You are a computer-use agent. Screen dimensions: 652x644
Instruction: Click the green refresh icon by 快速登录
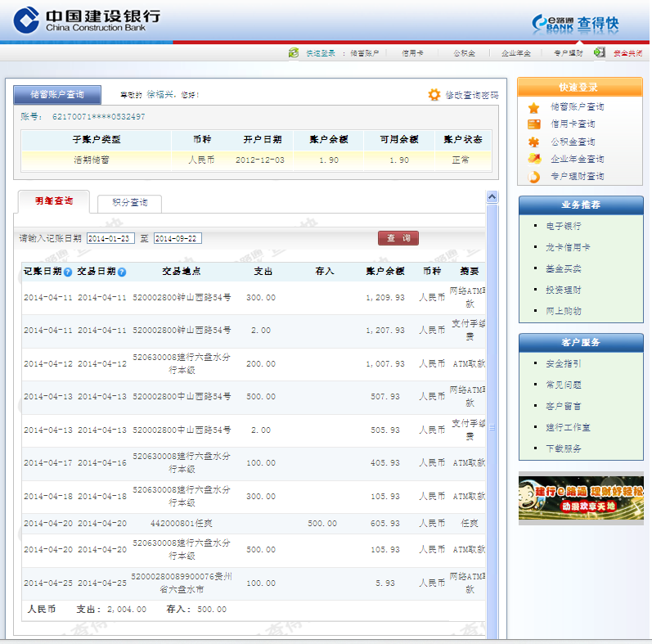(x=294, y=53)
